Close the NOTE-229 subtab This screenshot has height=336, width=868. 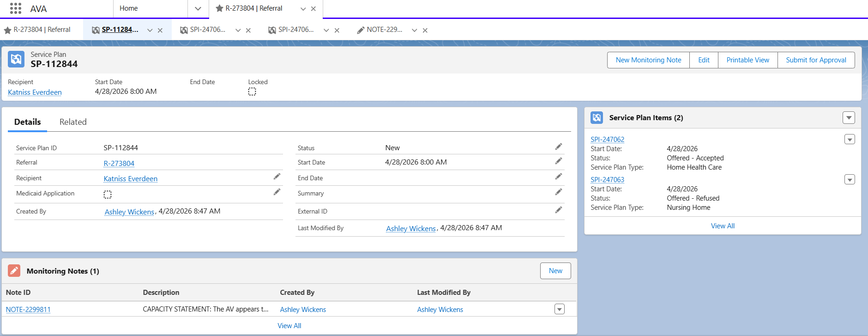click(425, 31)
